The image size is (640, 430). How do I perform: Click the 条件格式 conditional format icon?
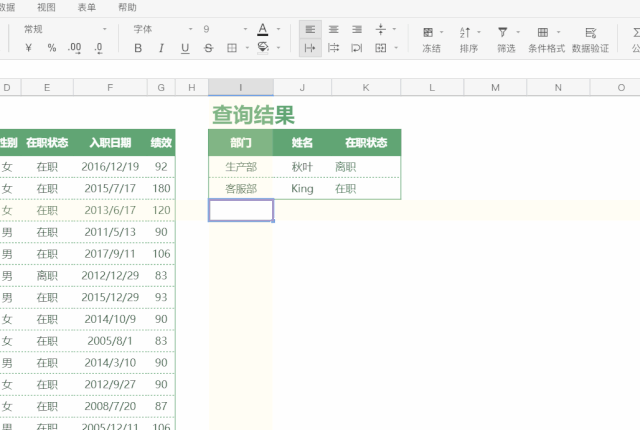click(x=543, y=32)
